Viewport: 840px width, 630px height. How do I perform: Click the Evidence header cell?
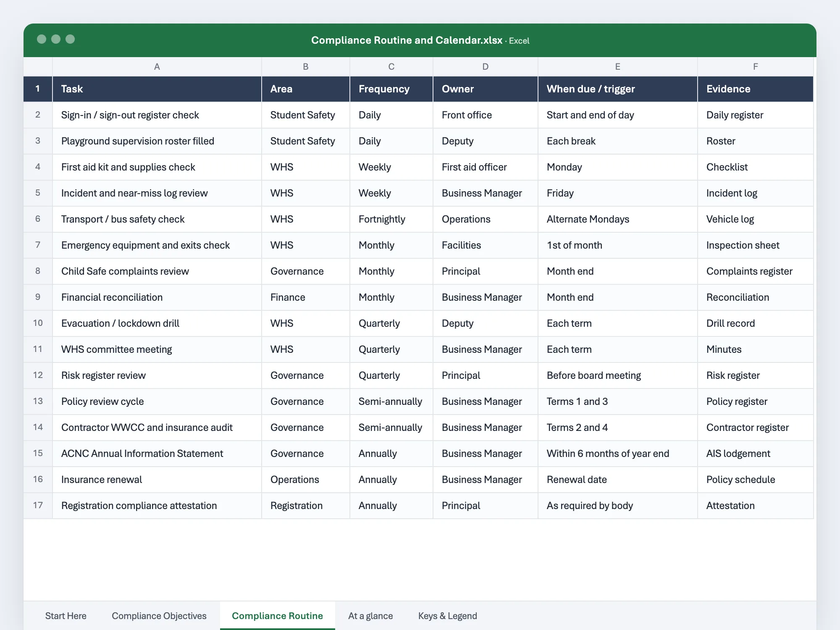(756, 89)
